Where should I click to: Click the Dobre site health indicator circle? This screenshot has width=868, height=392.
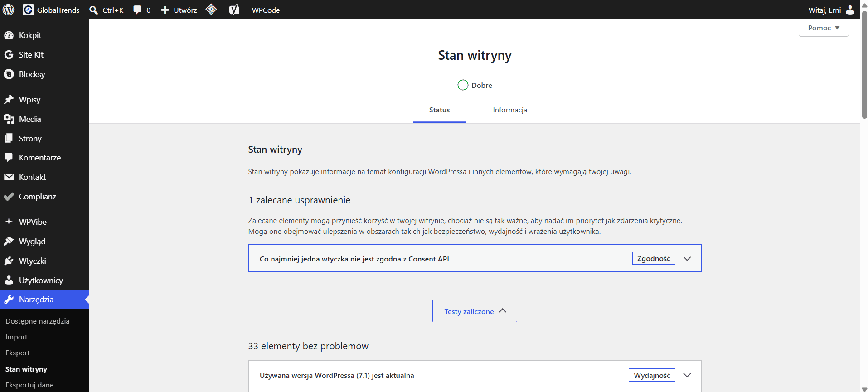click(463, 85)
